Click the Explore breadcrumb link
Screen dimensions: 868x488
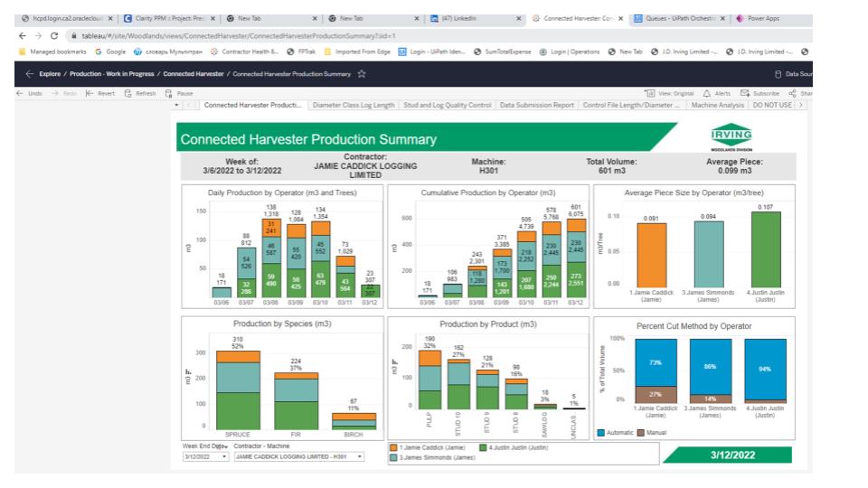(50, 73)
